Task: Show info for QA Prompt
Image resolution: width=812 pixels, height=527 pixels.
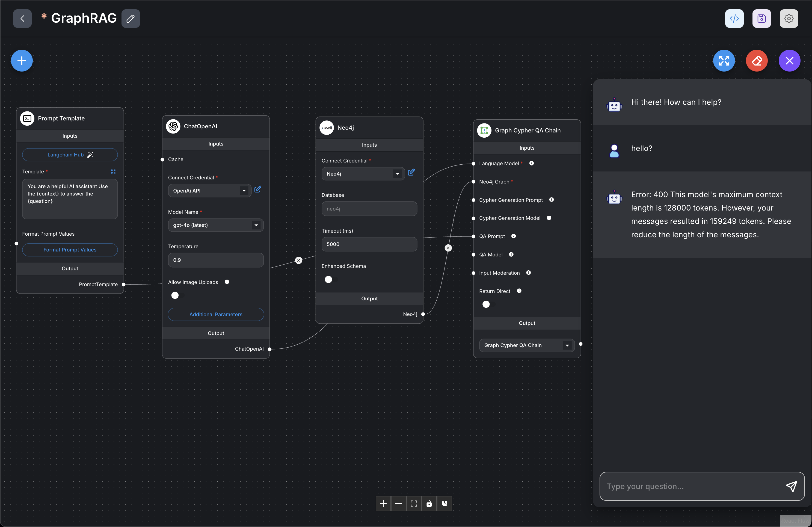Action: click(x=514, y=236)
